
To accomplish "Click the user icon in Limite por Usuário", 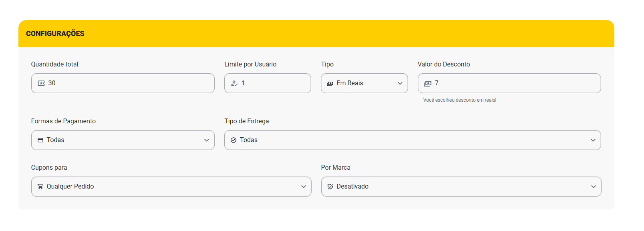I will click(234, 83).
